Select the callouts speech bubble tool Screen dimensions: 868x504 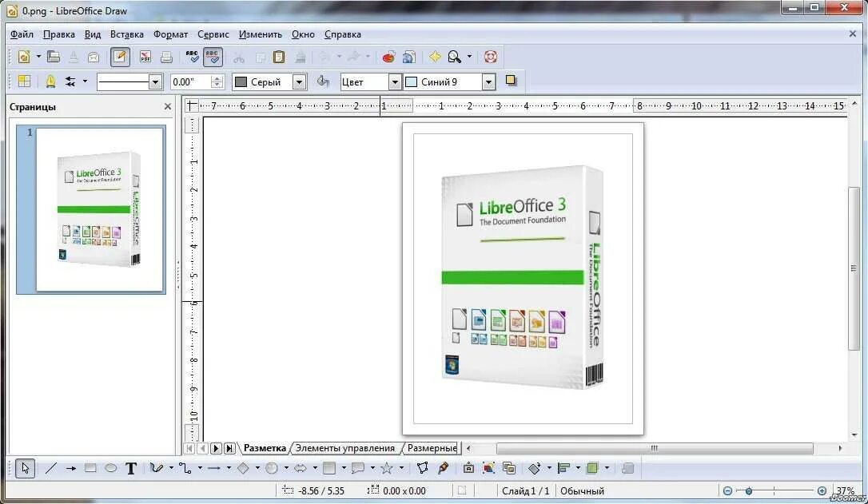[x=357, y=469]
